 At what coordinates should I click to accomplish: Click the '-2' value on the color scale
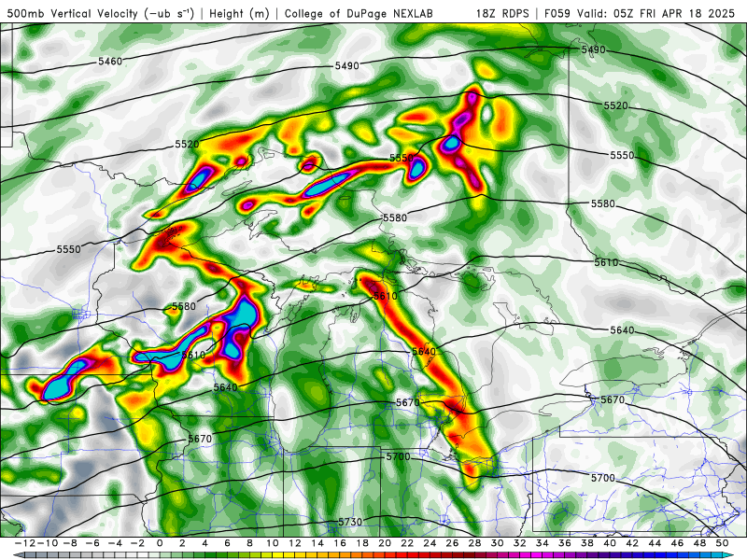click(136, 543)
